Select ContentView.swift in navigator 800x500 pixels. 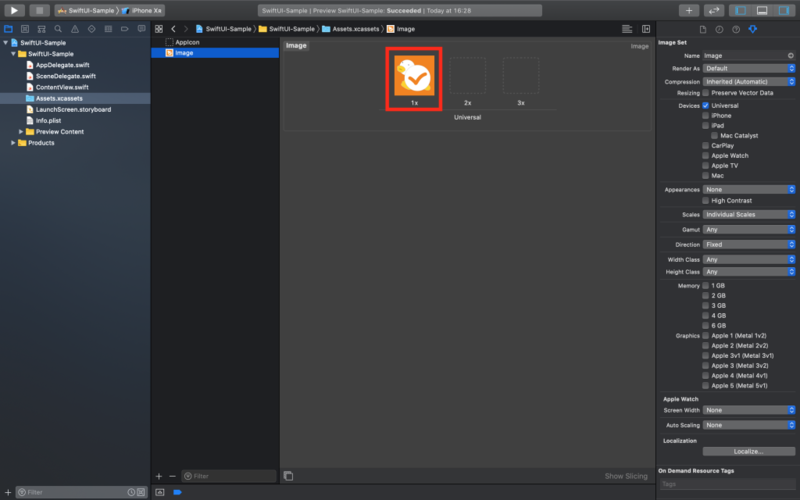click(x=62, y=87)
